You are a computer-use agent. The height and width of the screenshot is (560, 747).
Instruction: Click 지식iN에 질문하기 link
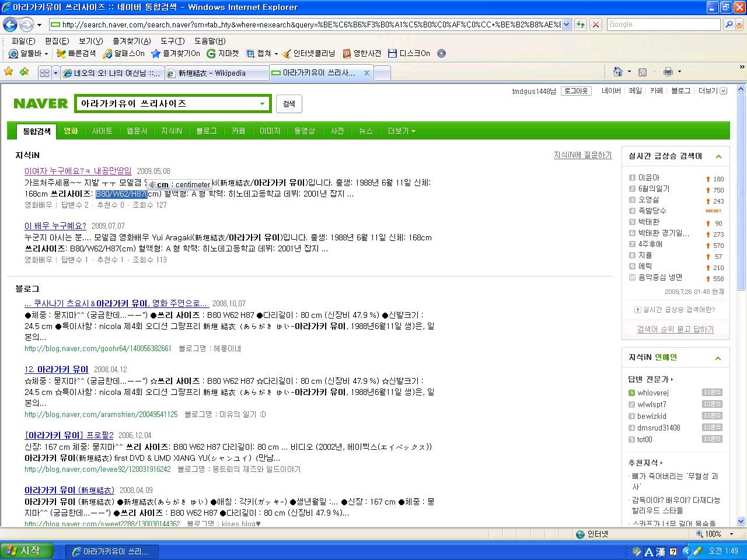582,155
